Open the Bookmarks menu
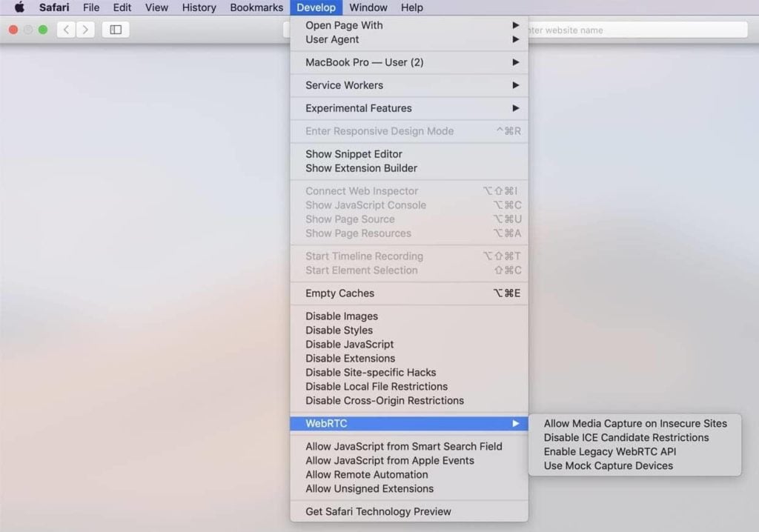Viewport: 759px width, 532px height. click(x=256, y=7)
